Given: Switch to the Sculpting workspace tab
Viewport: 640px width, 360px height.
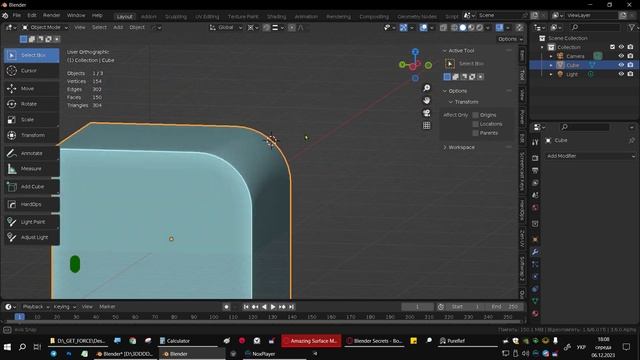Looking at the screenshot, I should [x=176, y=17].
